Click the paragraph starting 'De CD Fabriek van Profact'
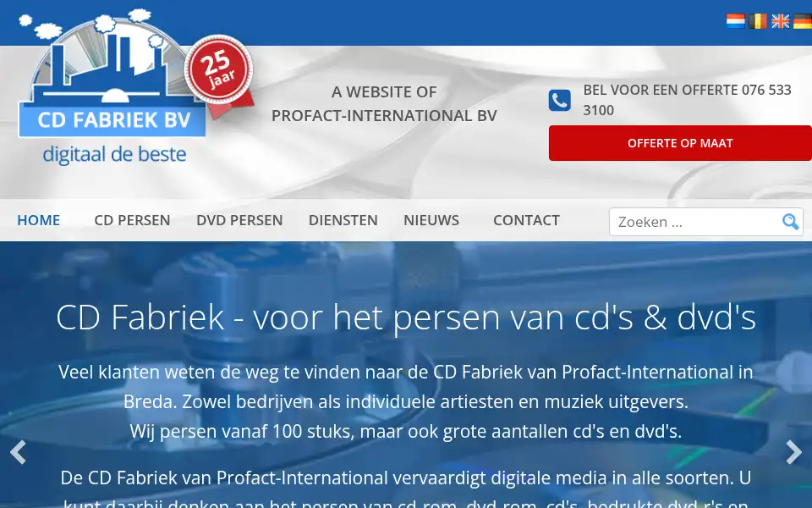Viewport: 812px width, 508px height. tap(406, 490)
